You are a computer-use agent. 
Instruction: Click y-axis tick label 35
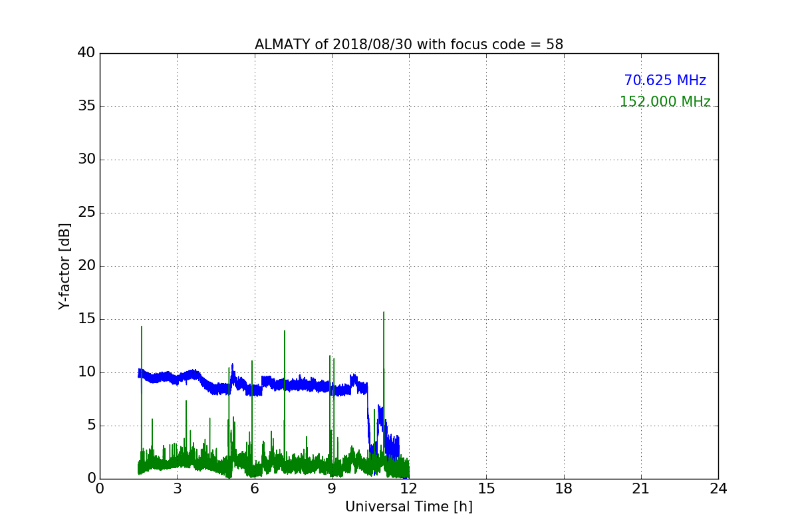click(86, 106)
